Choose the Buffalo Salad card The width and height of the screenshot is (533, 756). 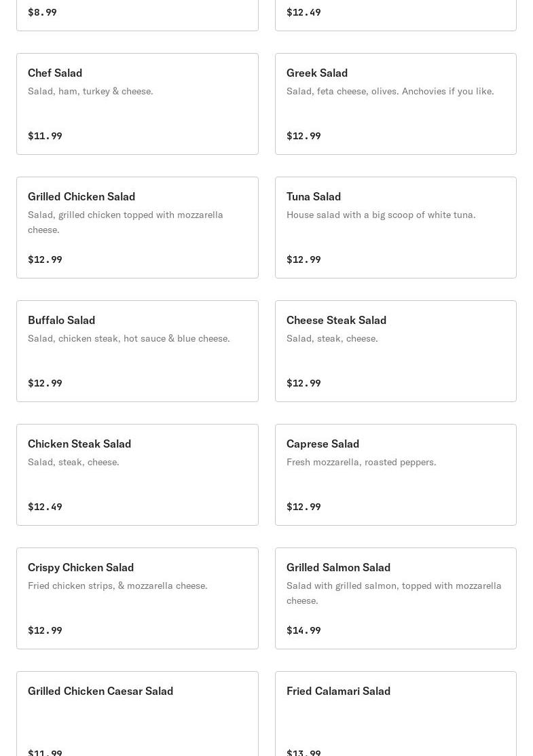coord(137,351)
